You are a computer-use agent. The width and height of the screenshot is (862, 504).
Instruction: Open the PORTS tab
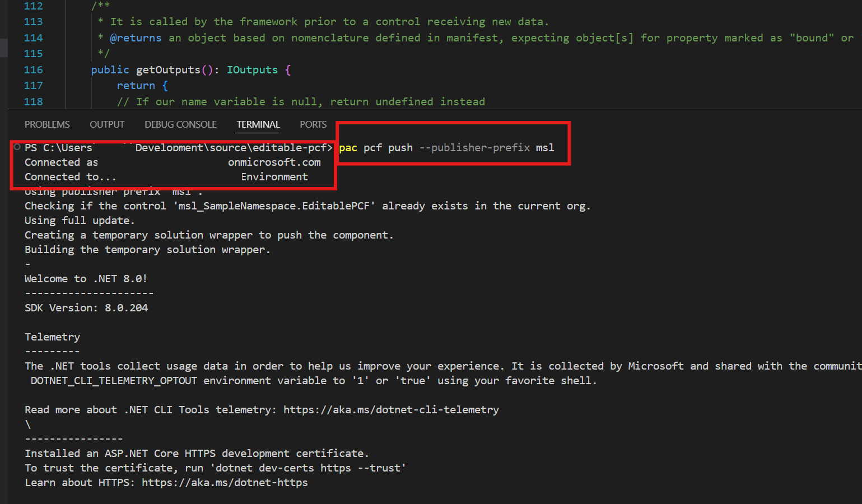click(x=313, y=124)
